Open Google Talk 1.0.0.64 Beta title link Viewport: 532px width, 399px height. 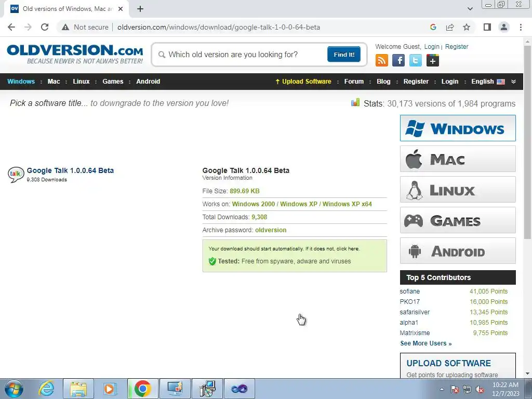(70, 170)
